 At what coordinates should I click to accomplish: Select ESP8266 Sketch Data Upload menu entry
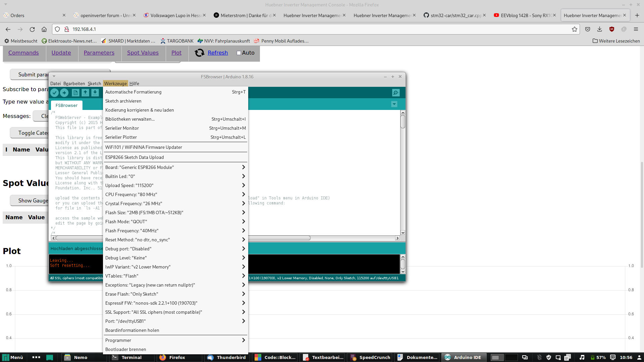(x=135, y=157)
